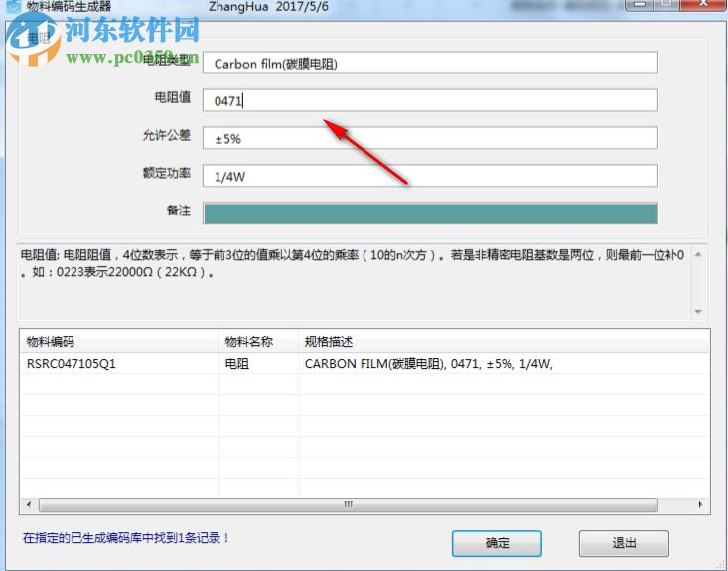Select the CARBON FILM spec description cell
Image resolution: width=728 pixels, height=571 pixels.
tap(505, 364)
